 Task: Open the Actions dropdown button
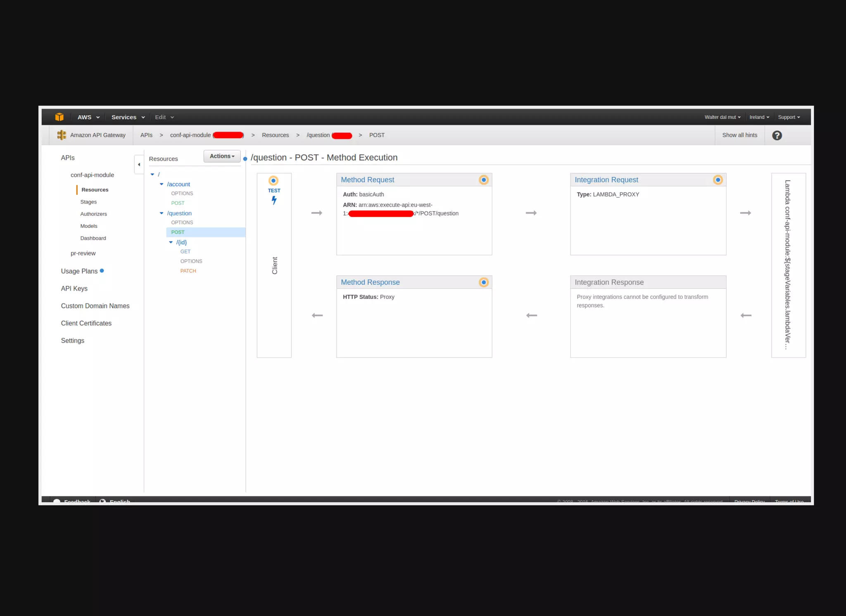pos(222,156)
